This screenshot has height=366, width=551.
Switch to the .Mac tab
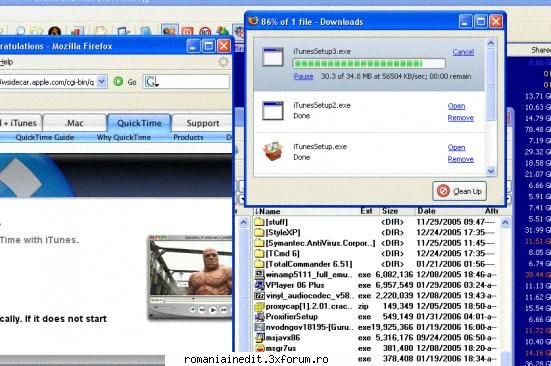74,123
